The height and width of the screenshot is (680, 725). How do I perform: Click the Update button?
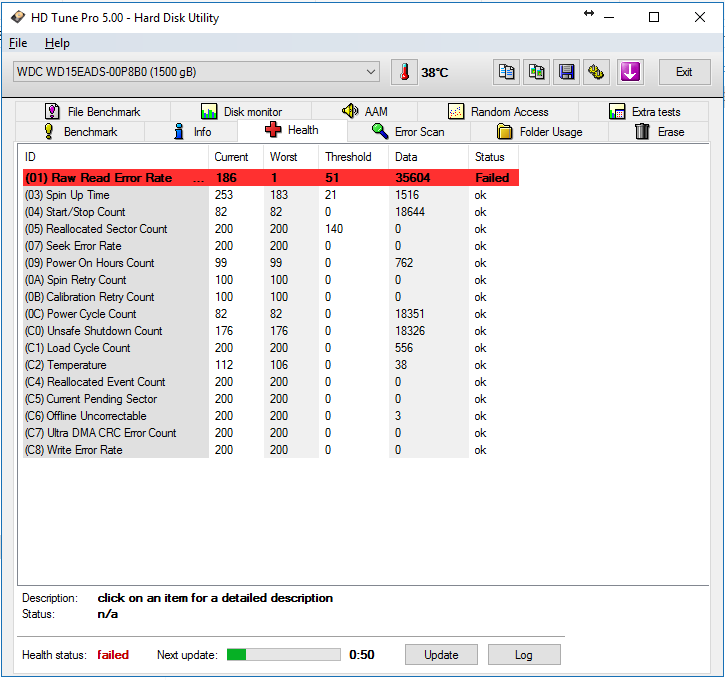coord(441,655)
